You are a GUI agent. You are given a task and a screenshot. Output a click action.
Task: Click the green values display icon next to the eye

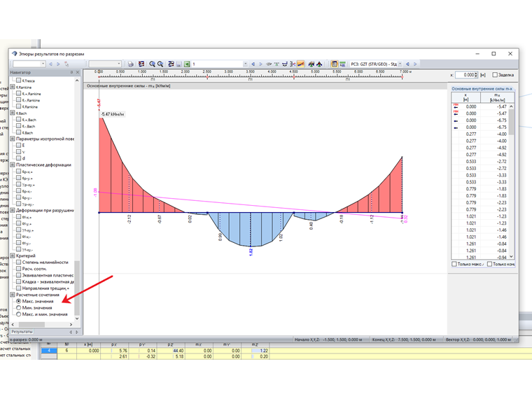pos(276,64)
